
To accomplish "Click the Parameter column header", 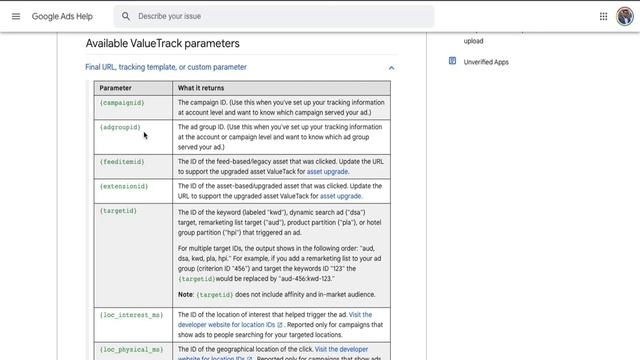I will point(133,88).
